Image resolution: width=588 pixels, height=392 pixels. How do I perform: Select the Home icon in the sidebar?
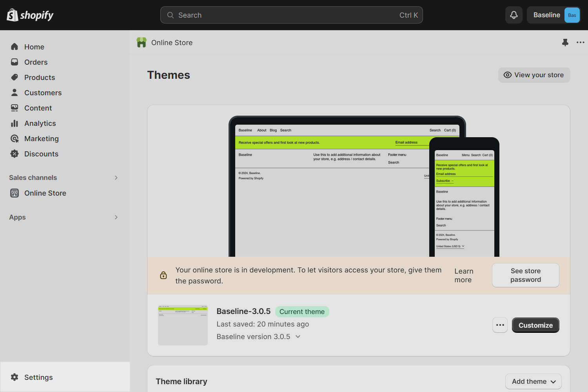click(x=15, y=47)
